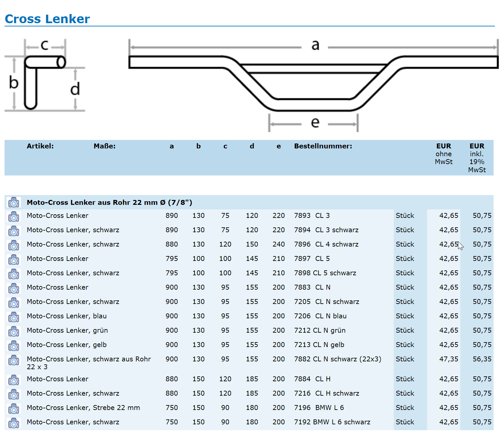The height and width of the screenshot is (439, 504).
Task: Open the camera icon in the section header row
Action: click(14, 203)
